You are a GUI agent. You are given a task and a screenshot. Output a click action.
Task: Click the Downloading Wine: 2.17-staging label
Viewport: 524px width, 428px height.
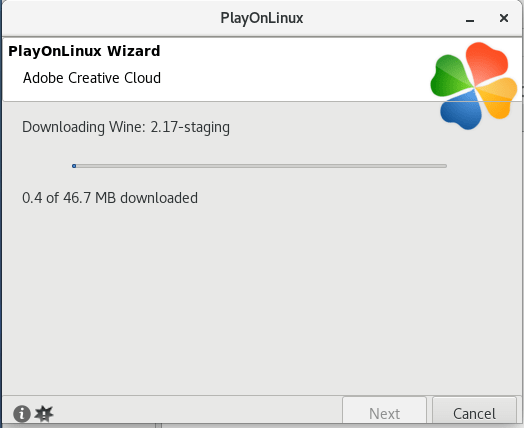126,127
